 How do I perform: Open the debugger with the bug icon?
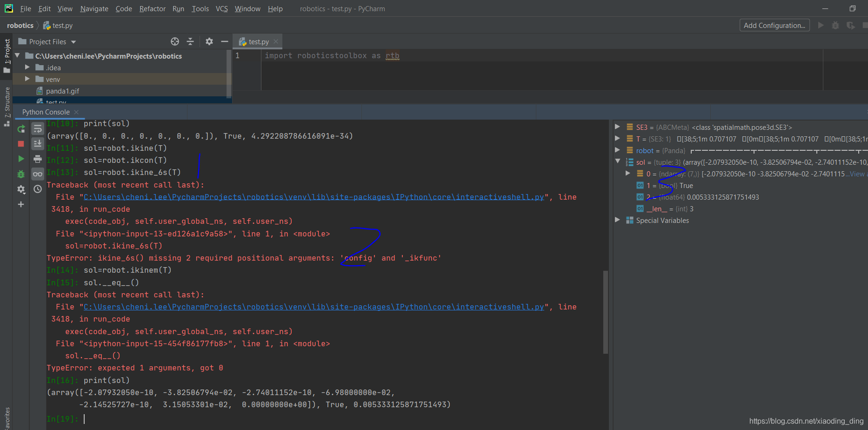pos(21,174)
